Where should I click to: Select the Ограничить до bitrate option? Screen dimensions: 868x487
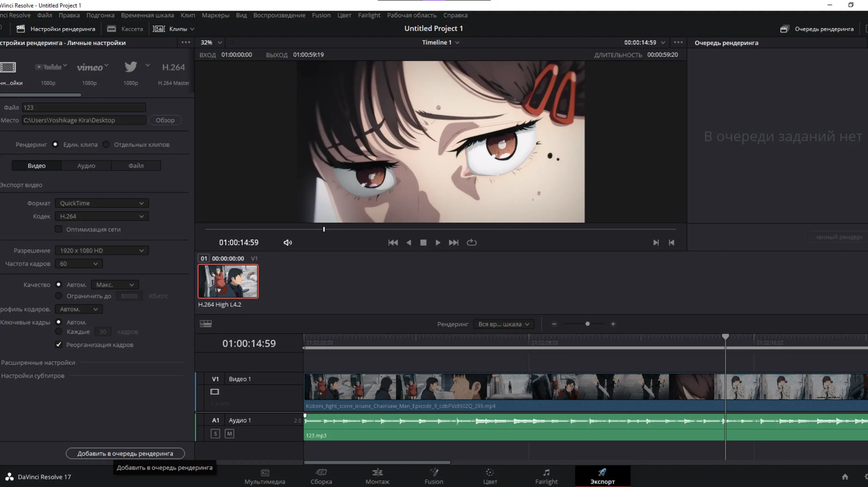pyautogui.click(x=59, y=296)
